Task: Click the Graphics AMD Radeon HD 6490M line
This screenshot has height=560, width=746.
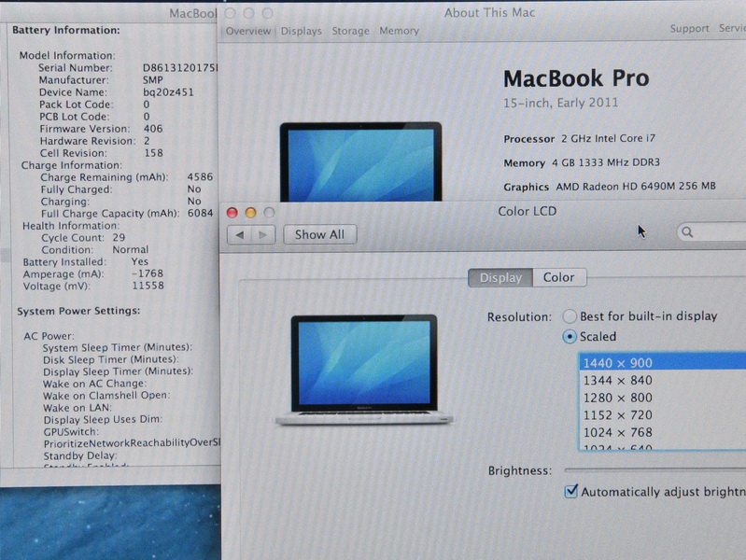Action: 610,187
